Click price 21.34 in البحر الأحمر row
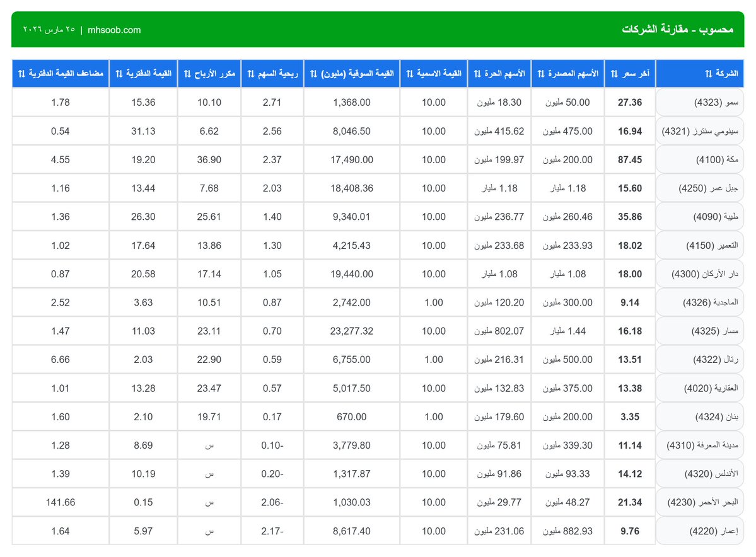This screenshot has width=756, height=557. pos(630,503)
